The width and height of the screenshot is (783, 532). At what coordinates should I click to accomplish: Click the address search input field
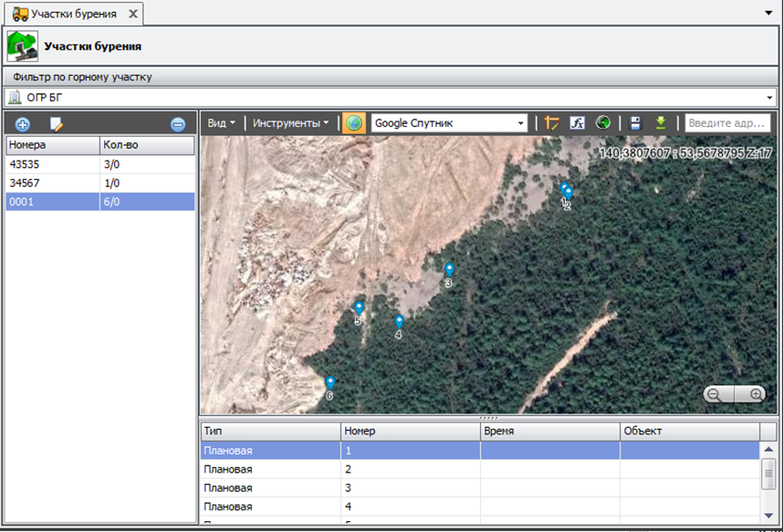click(x=728, y=123)
